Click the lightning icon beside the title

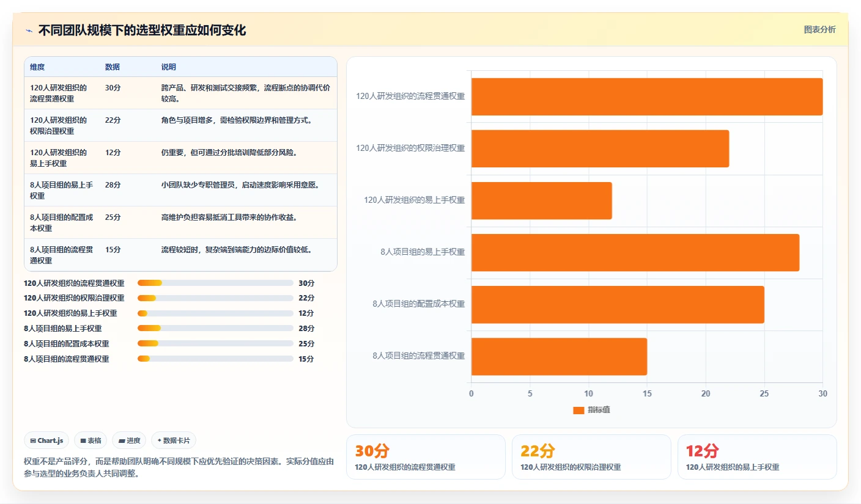(x=29, y=31)
